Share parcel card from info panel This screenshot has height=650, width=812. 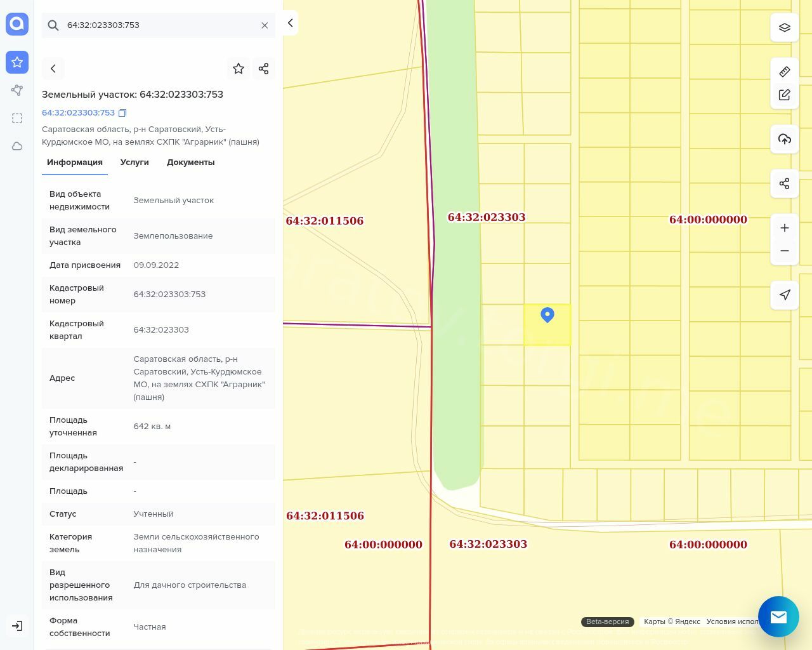(264, 69)
